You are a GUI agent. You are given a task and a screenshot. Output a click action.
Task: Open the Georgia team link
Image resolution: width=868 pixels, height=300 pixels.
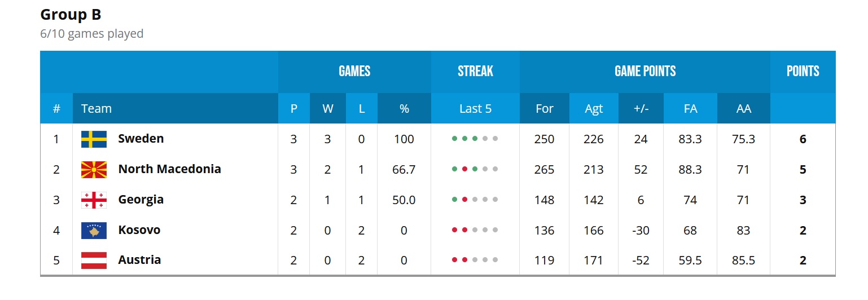(141, 200)
